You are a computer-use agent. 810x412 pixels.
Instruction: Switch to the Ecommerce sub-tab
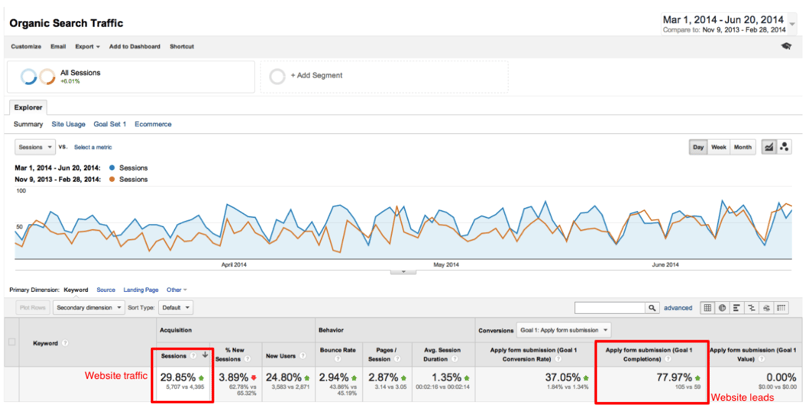153,124
